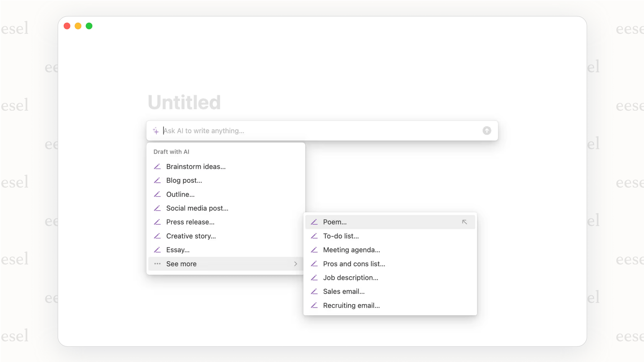The height and width of the screenshot is (362, 644).
Task: Select the pencil icon beside Outline
Action: tap(158, 194)
